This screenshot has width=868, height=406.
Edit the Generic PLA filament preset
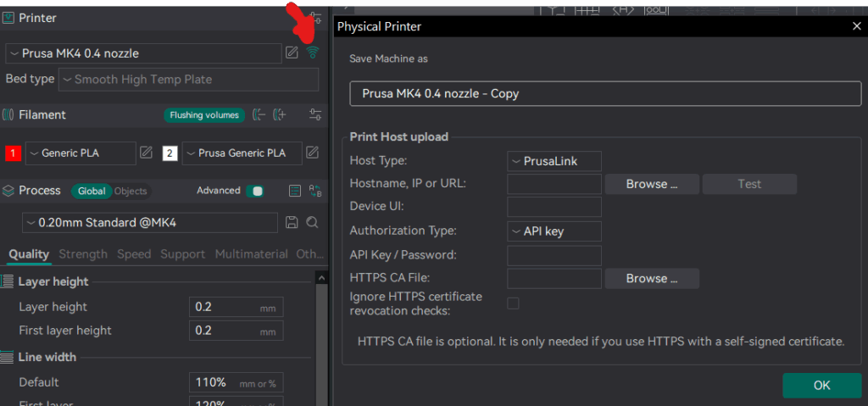(146, 153)
